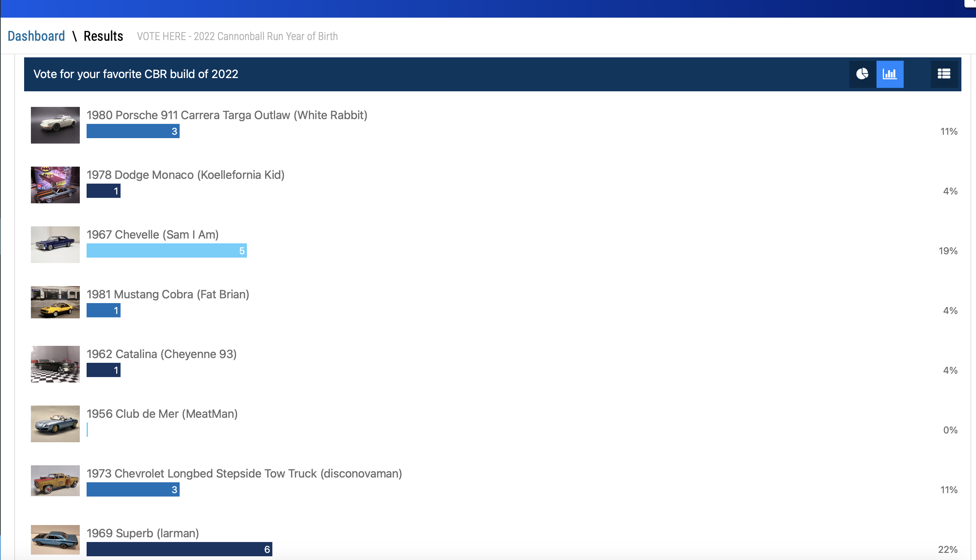Image resolution: width=976 pixels, height=560 pixels.
Task: Click the Dodge Monaco bar showing 1 vote
Action: 104,191
